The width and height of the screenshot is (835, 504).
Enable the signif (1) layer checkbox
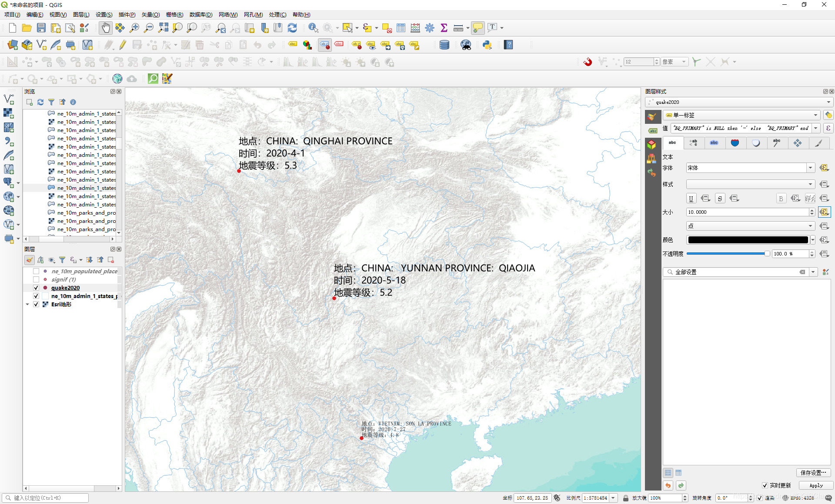point(36,279)
